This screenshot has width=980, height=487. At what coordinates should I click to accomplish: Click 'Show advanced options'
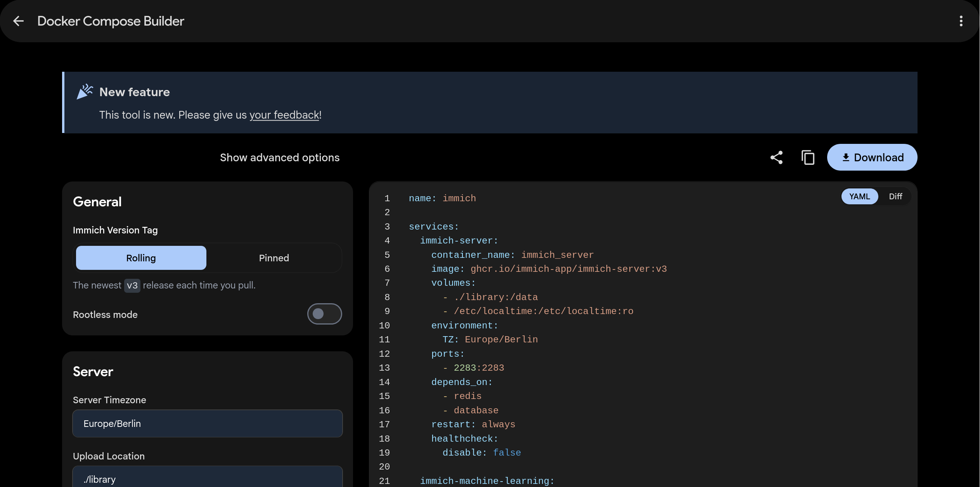tap(279, 157)
